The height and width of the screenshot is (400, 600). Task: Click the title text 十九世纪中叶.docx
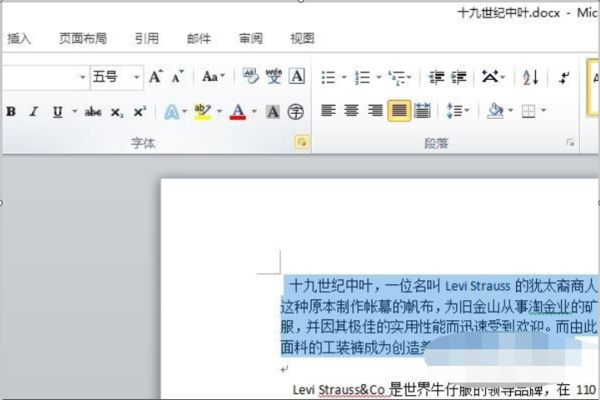[x=509, y=13]
